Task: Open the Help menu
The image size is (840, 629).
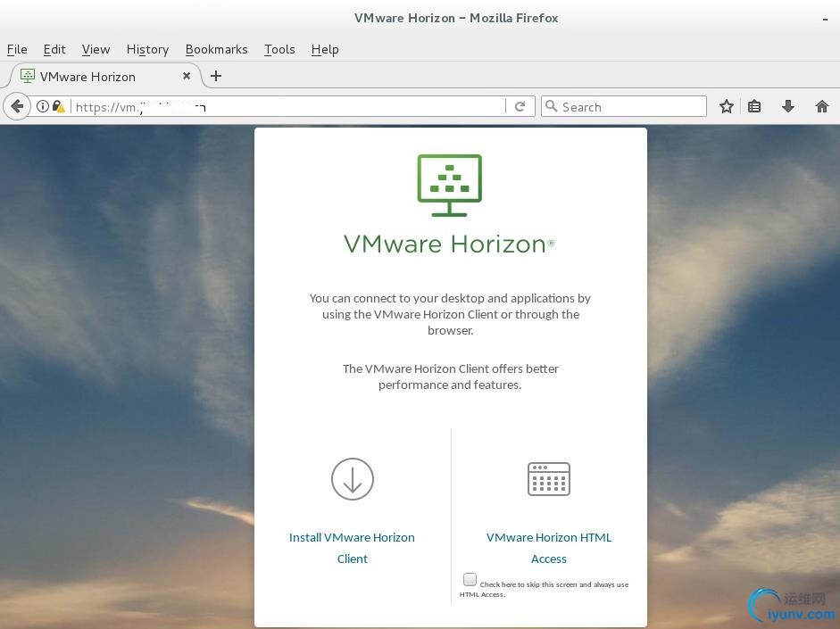Action: (325, 49)
